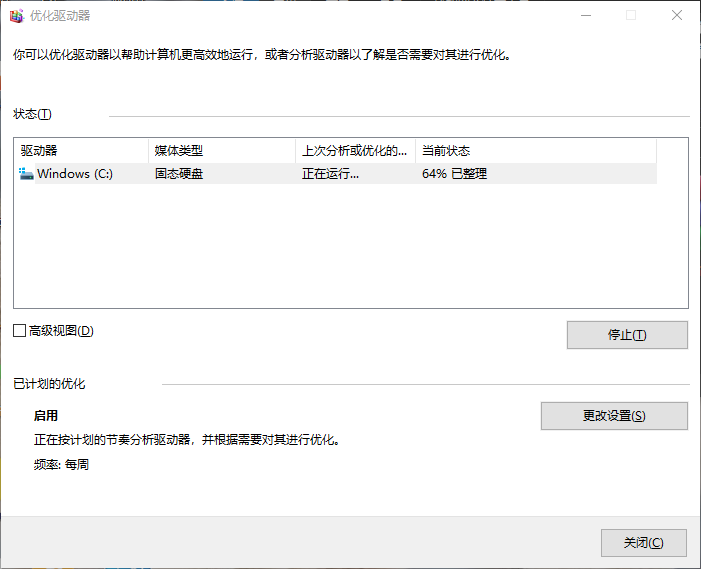Click the 频率: 每周 text
The width and height of the screenshot is (701, 569).
point(61,464)
